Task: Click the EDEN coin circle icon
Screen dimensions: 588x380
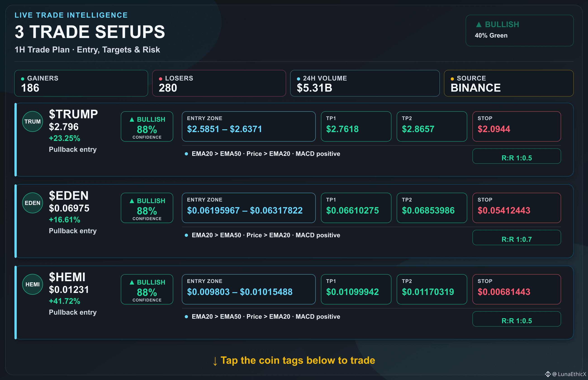Action: 33,203
